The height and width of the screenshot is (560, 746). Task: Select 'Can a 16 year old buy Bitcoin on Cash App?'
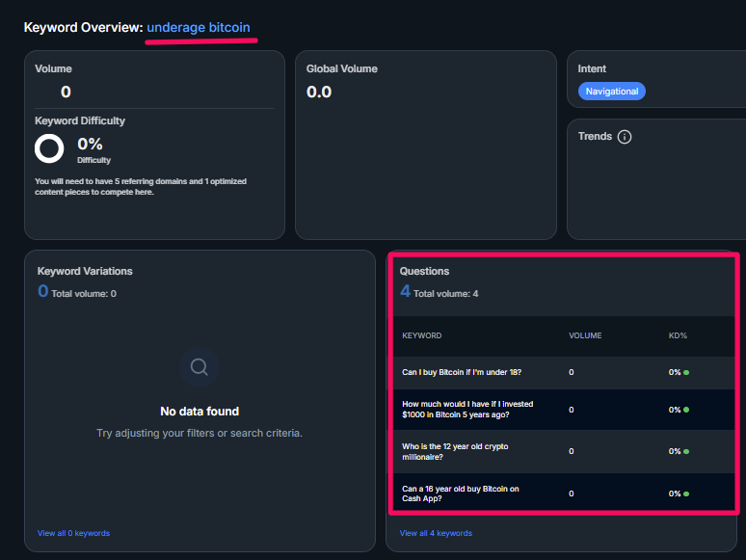coord(461,493)
